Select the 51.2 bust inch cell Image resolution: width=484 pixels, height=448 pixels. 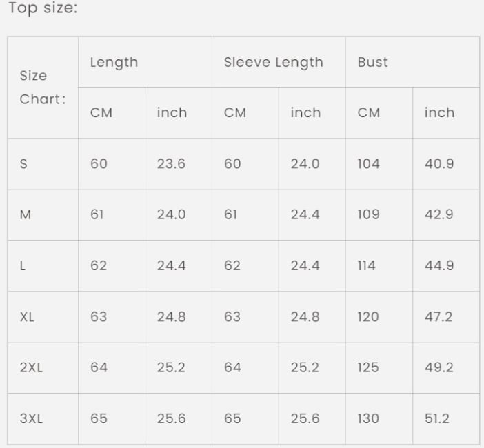[446, 419]
